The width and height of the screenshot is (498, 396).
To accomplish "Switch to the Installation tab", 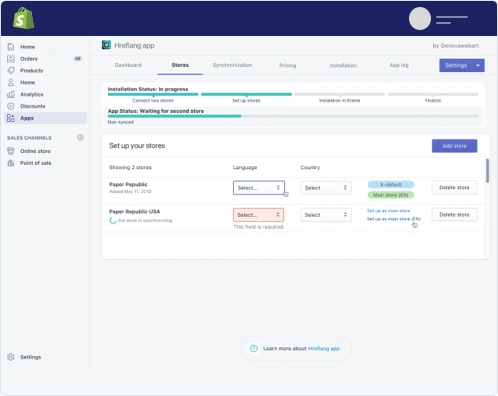I will click(343, 65).
